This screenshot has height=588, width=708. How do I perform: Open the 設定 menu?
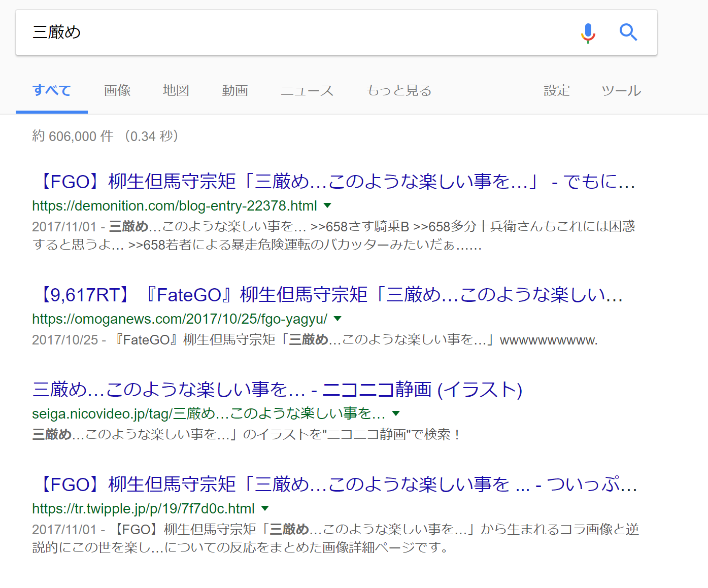point(556,91)
